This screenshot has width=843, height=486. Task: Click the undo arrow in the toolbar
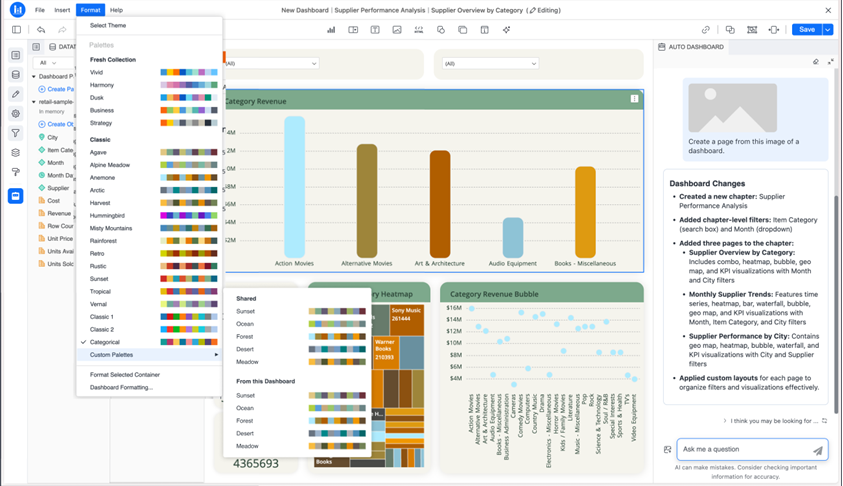(x=40, y=30)
